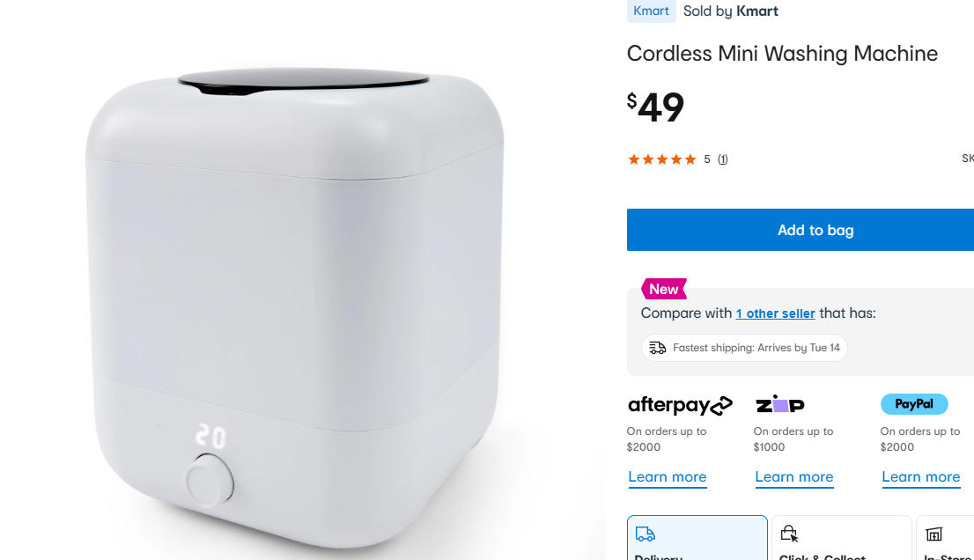Click the Delivery truck icon
The width and height of the screenshot is (974, 560).
645,534
